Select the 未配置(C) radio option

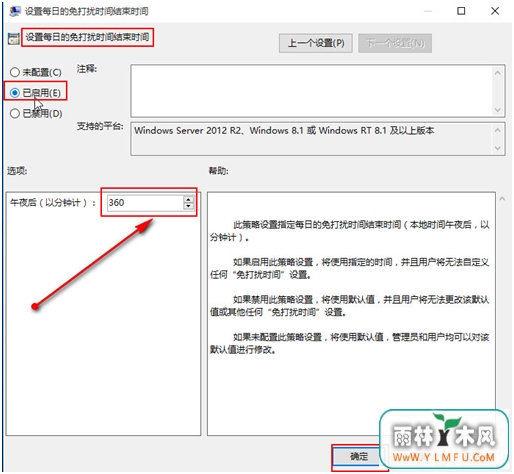tap(15, 72)
